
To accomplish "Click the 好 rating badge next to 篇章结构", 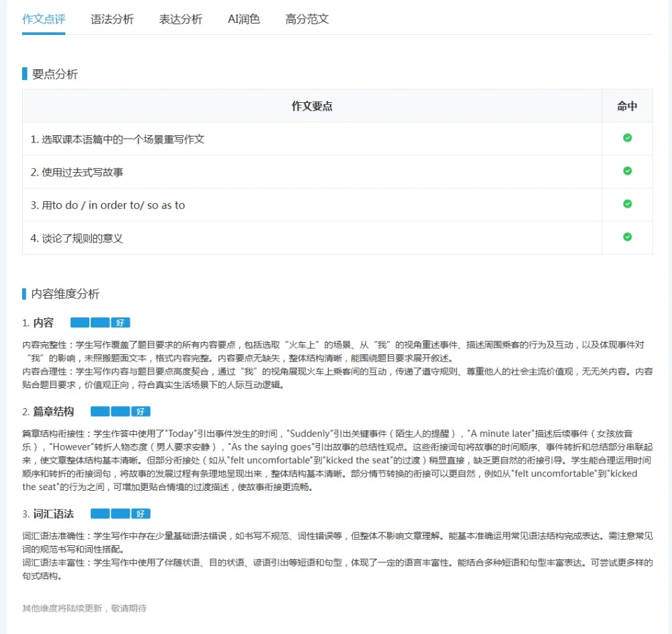I will click(x=141, y=411).
